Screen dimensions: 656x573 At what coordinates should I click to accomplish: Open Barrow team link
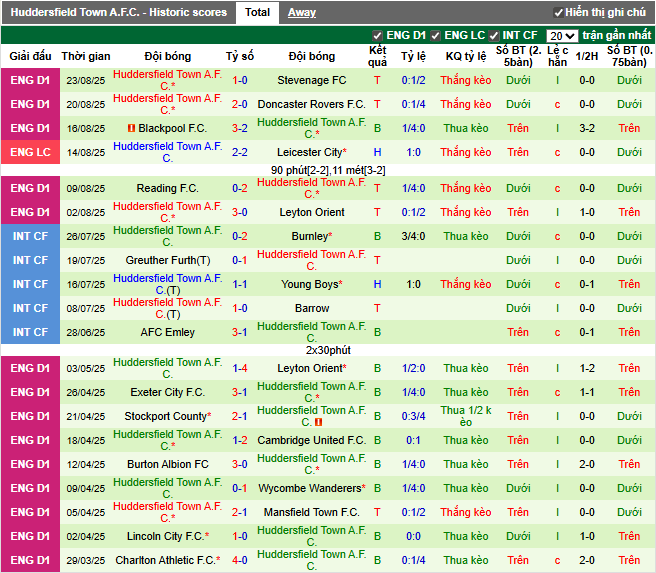click(312, 308)
